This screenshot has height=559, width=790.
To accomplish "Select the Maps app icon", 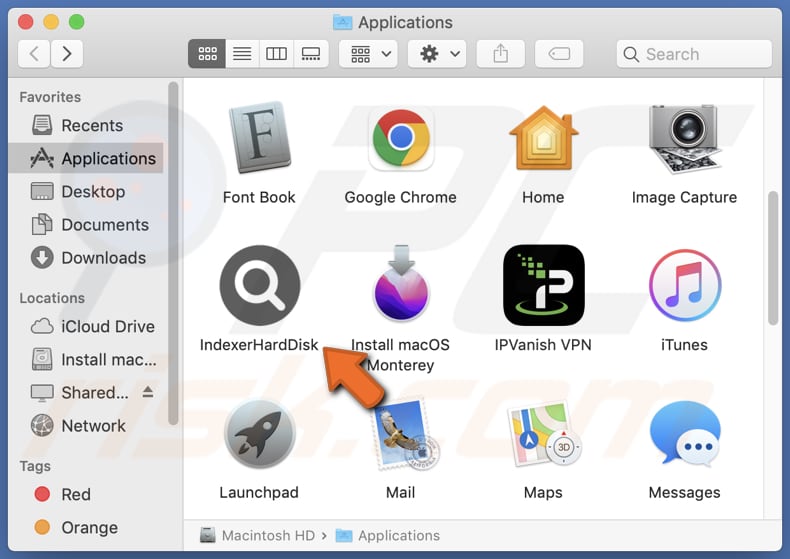I will click(545, 434).
